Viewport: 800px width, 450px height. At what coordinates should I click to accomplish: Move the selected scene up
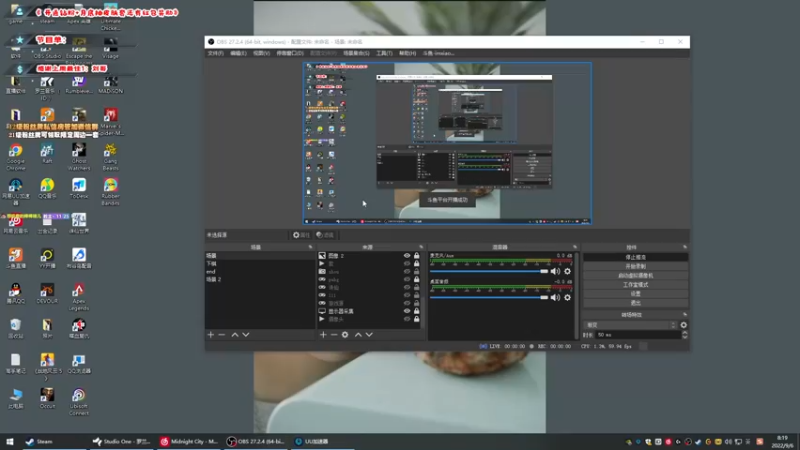tap(235, 335)
